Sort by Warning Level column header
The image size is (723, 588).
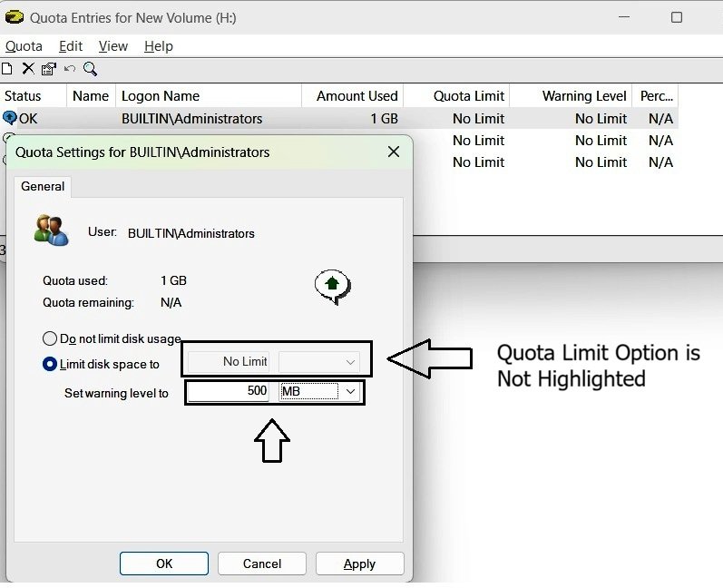pyautogui.click(x=571, y=96)
